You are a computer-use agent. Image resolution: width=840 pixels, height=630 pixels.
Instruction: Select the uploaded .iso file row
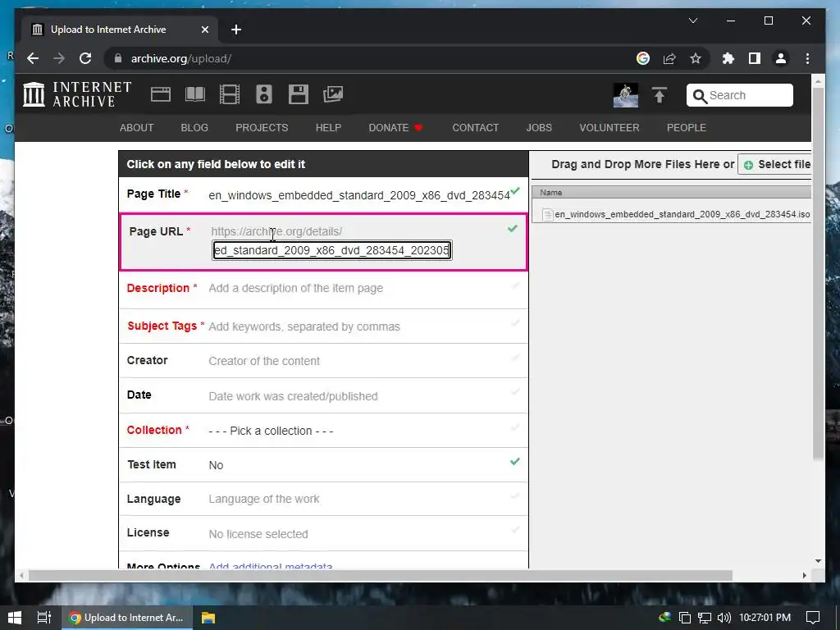tap(672, 214)
